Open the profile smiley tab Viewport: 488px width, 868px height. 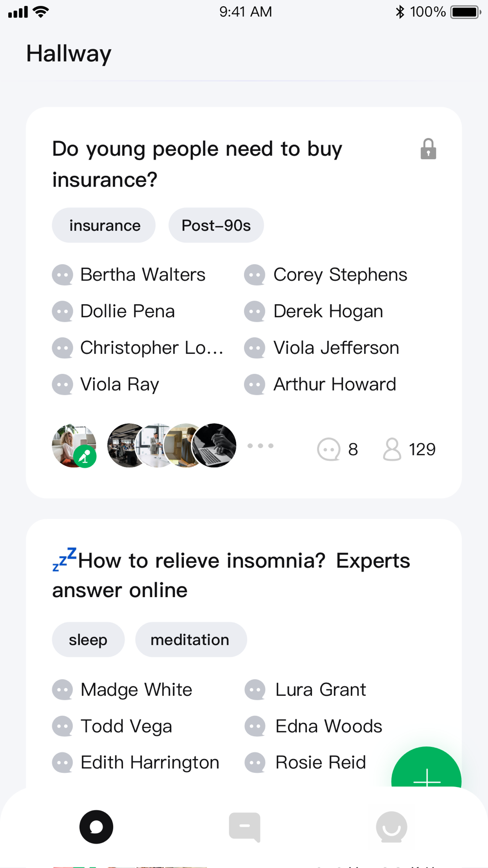click(391, 827)
